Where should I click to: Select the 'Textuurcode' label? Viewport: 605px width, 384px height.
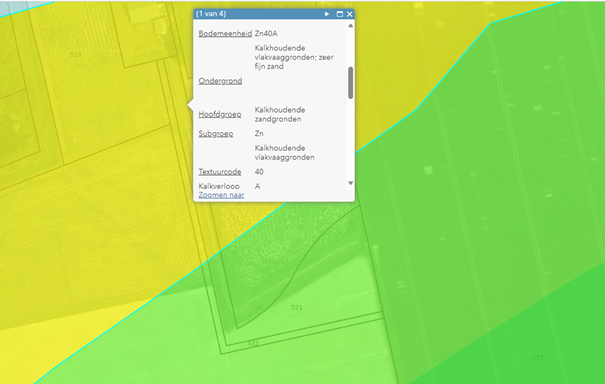point(220,172)
